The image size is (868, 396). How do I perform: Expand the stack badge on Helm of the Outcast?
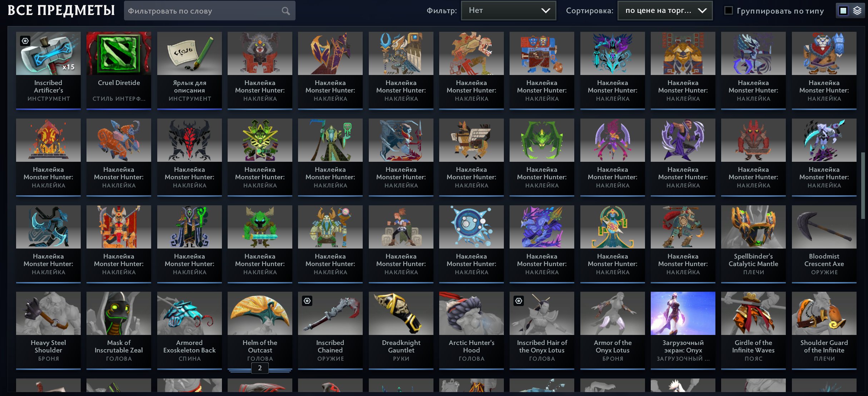pos(260,368)
